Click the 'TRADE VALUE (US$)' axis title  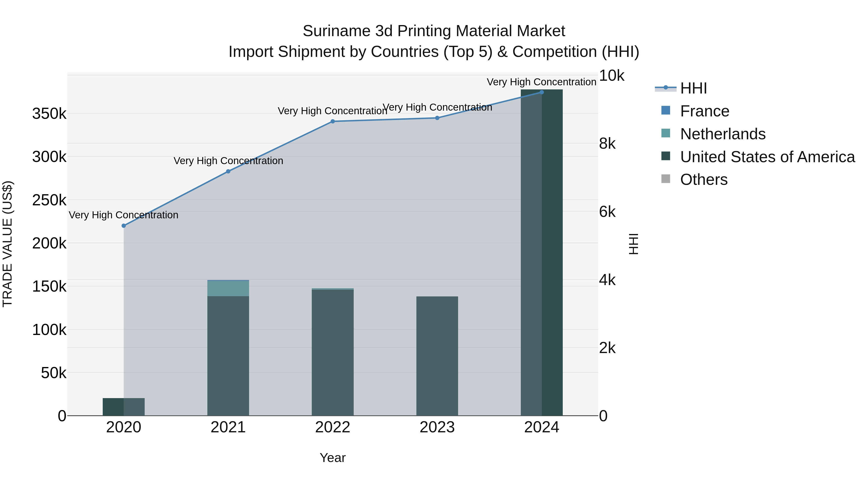[x=8, y=244]
